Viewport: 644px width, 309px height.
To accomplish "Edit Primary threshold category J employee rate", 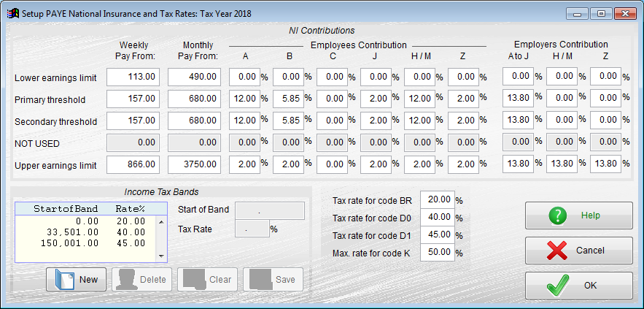I will click(x=376, y=99).
